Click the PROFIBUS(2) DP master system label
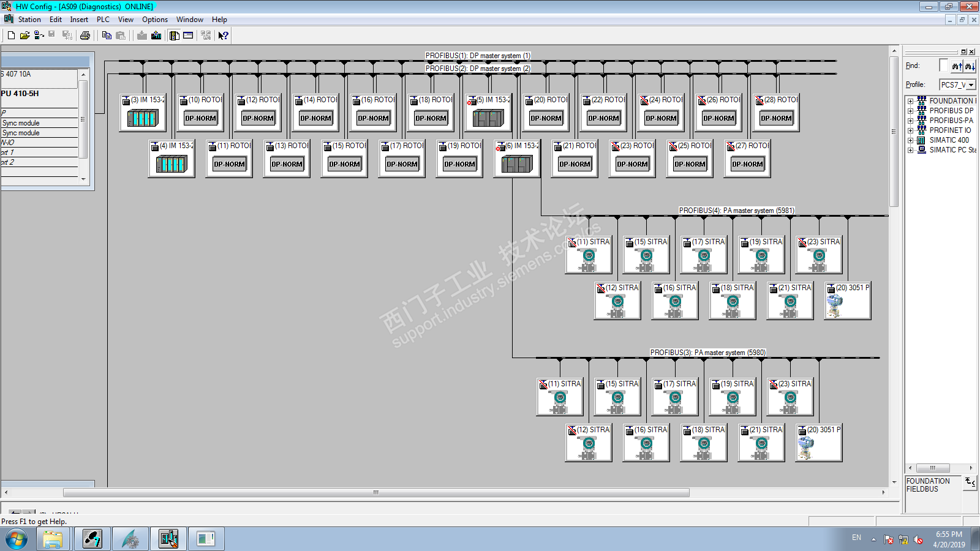This screenshot has width=980, height=551. coord(478,69)
